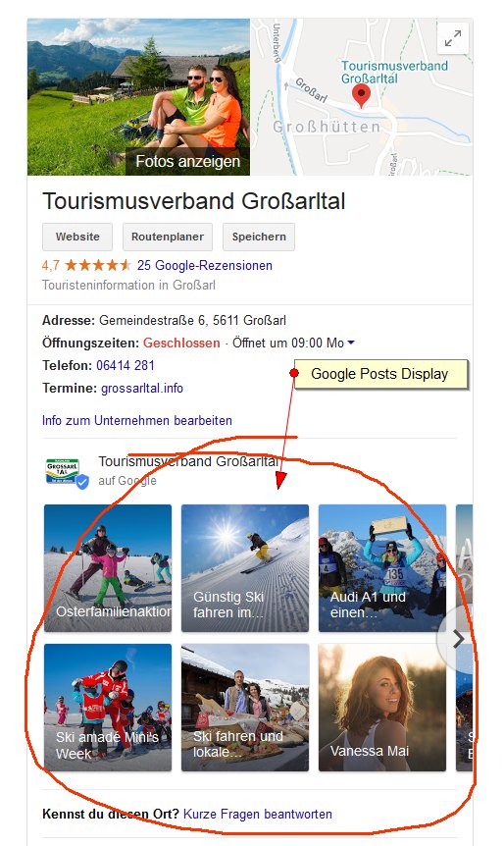The image size is (504, 846).
Task: Open the Fotos anzeigen photo
Action: point(138,97)
